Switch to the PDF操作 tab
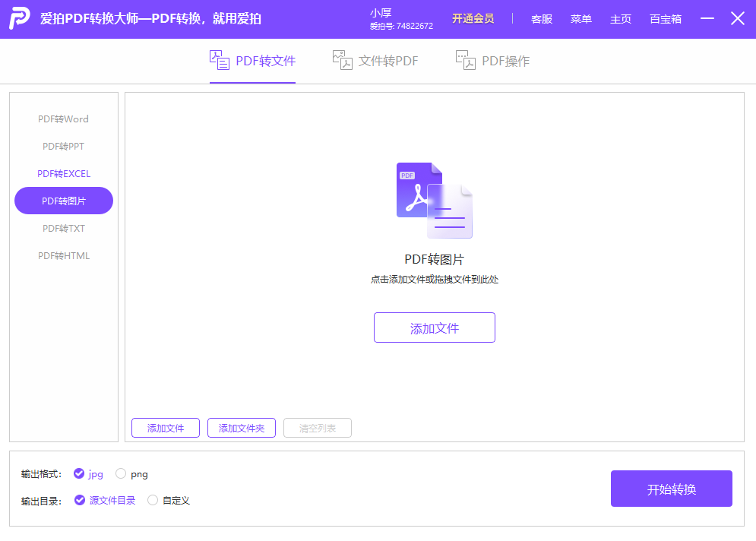 (x=493, y=61)
